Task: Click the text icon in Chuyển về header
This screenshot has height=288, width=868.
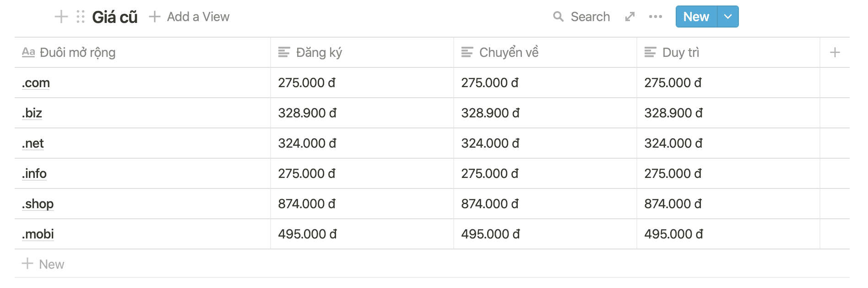Action: (467, 53)
